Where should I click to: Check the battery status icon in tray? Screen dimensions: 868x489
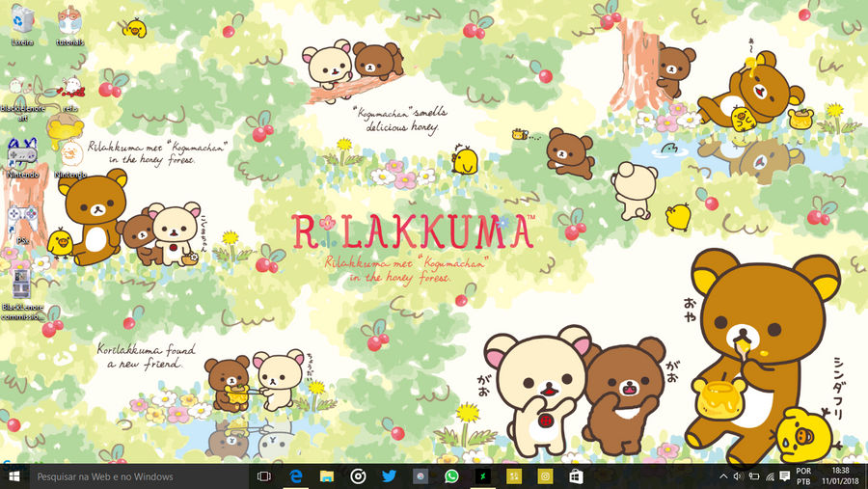(x=754, y=476)
